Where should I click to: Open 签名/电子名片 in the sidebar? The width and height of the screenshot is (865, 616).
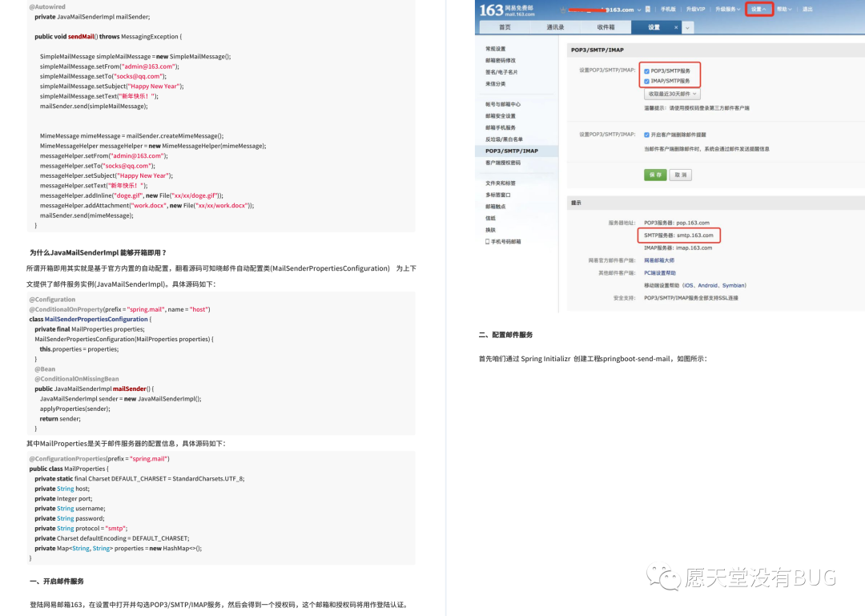click(501, 72)
